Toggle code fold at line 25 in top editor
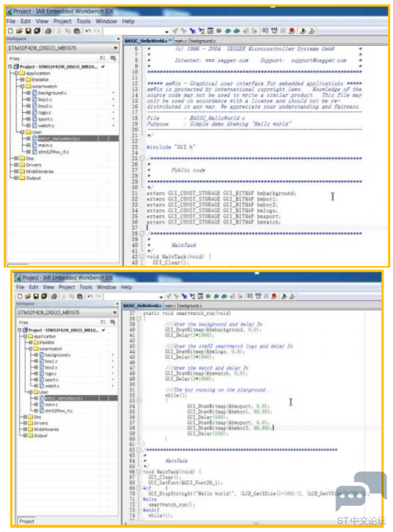 tap(142, 158)
